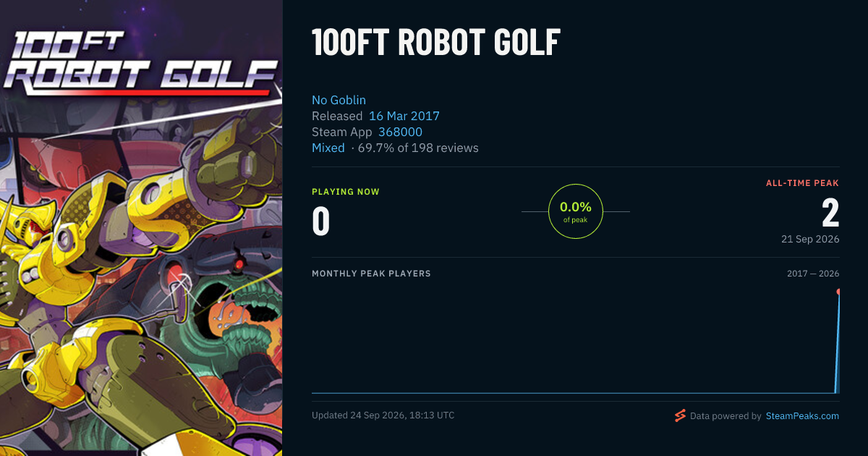Open the SteamPeaks.com link

802,416
